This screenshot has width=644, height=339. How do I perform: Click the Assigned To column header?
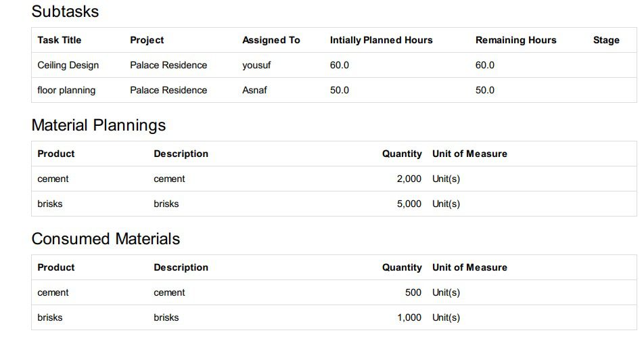271,40
